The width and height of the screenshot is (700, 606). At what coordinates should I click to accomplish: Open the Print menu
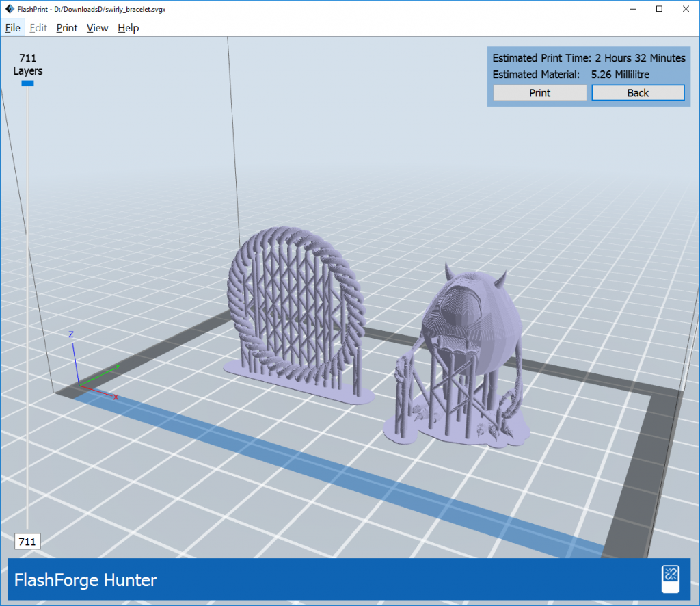click(67, 28)
